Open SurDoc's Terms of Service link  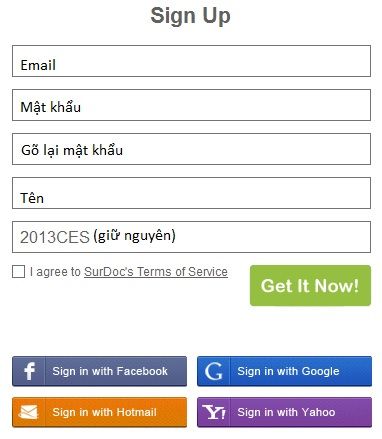tap(156, 272)
